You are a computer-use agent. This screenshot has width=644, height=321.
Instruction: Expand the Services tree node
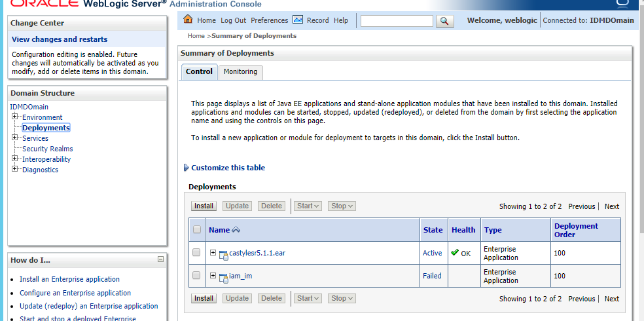[x=15, y=138]
